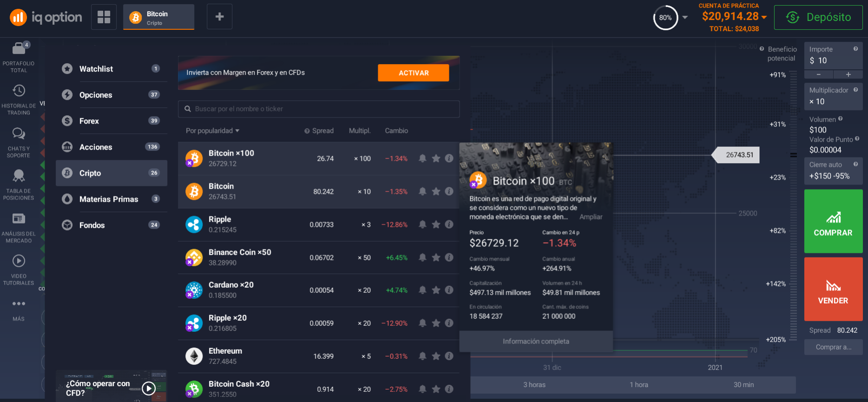Screen dimensions: 868x402
Task: Expand the 80% indicator dropdown arrow
Action: click(x=684, y=17)
